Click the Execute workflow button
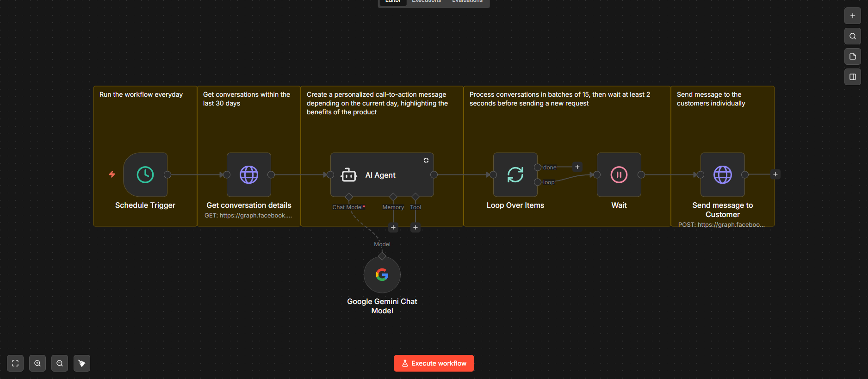 point(434,363)
